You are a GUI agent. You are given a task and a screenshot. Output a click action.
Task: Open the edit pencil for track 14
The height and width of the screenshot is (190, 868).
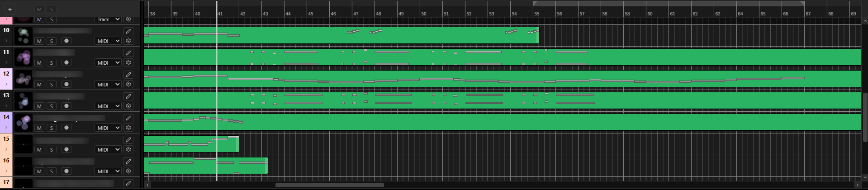click(128, 118)
